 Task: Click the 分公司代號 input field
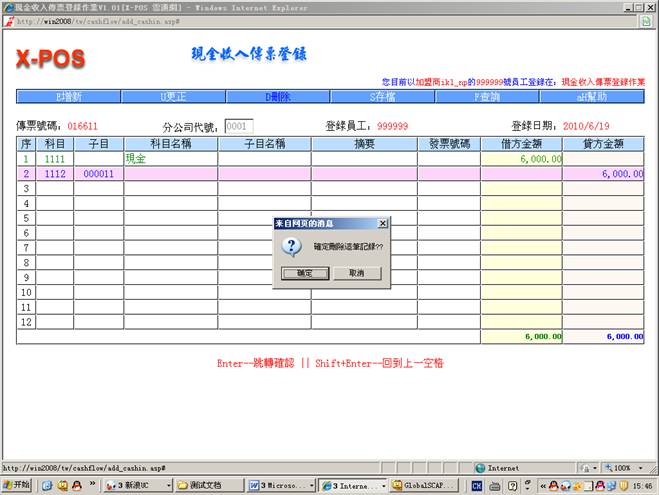coord(238,127)
